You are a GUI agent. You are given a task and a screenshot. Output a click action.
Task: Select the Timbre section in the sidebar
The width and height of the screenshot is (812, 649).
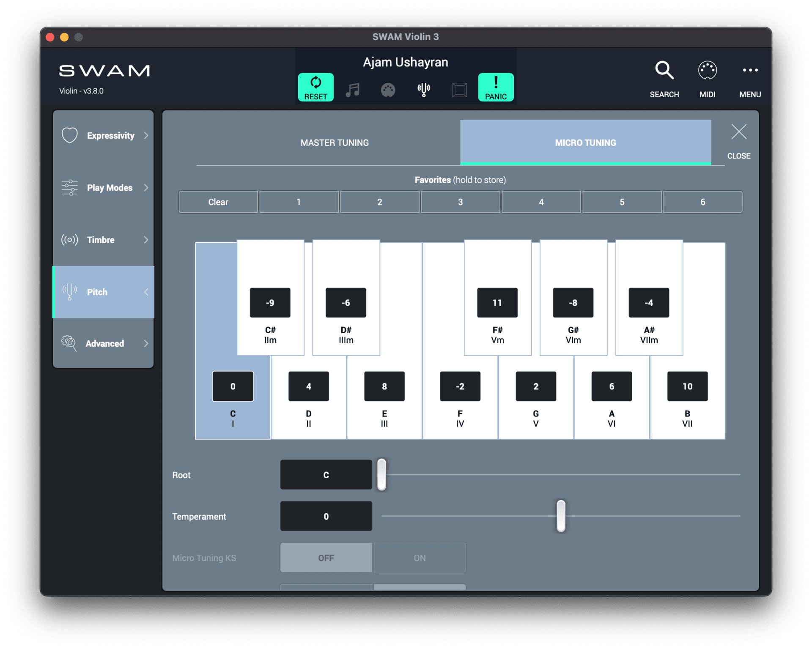[x=103, y=240]
